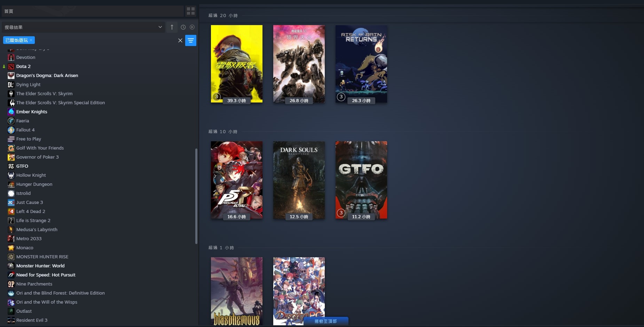Click the Istrolid icon
The width and height of the screenshot is (644, 327).
point(11,193)
